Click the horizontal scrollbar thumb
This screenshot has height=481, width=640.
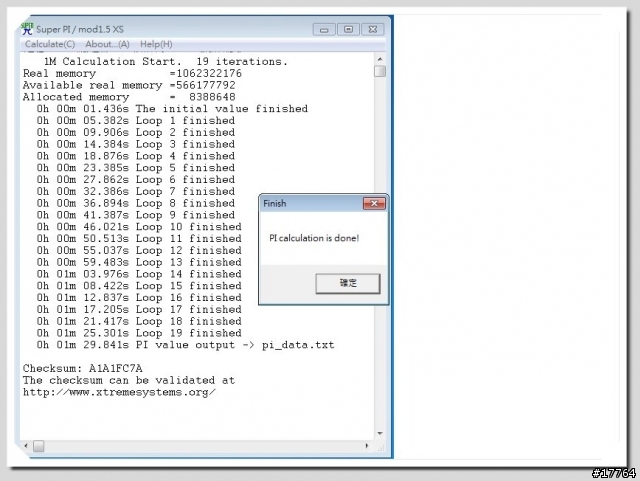click(x=39, y=446)
